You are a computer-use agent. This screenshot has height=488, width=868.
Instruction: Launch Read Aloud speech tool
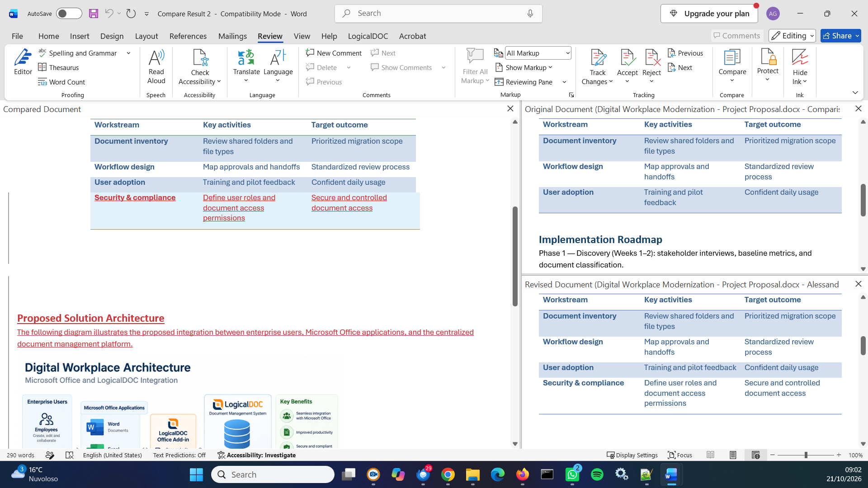pyautogui.click(x=156, y=67)
